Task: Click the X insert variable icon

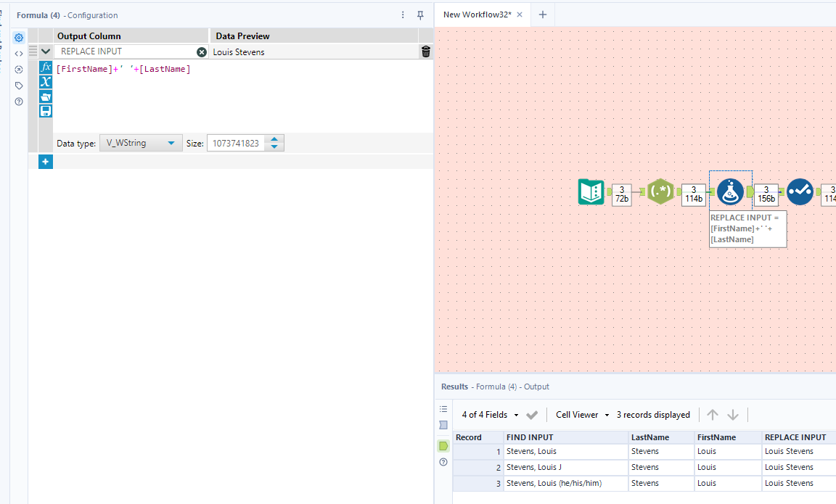Action: coord(45,81)
